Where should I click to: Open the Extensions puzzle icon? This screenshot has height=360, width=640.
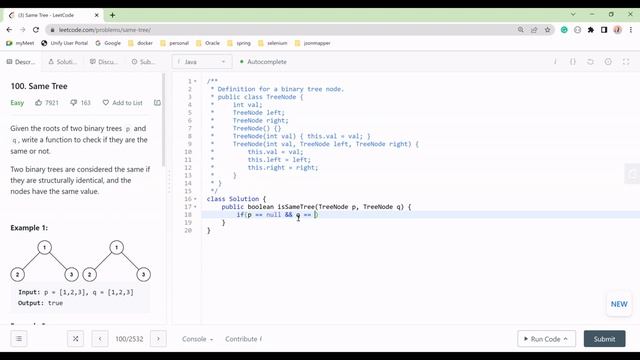[x=591, y=30]
